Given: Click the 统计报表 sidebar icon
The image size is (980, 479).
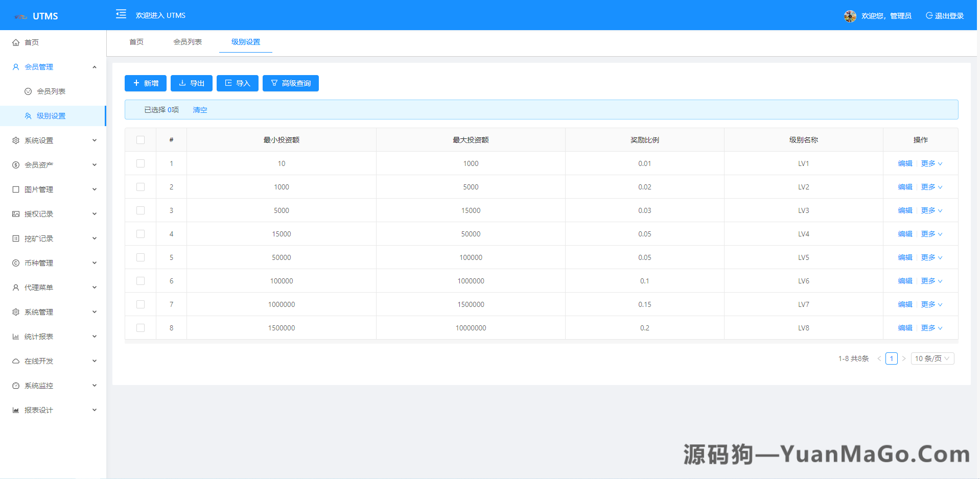Looking at the screenshot, I should (x=15, y=336).
